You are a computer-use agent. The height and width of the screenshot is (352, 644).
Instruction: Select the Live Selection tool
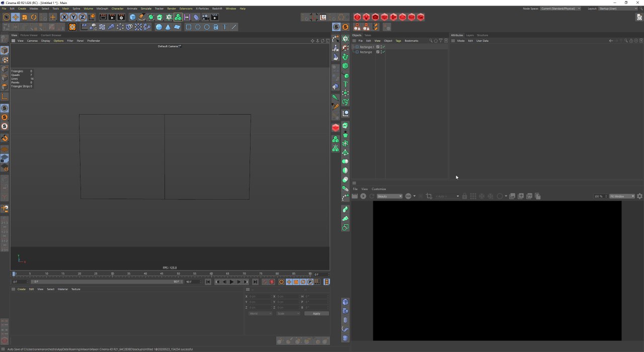pyautogui.click(x=6, y=17)
